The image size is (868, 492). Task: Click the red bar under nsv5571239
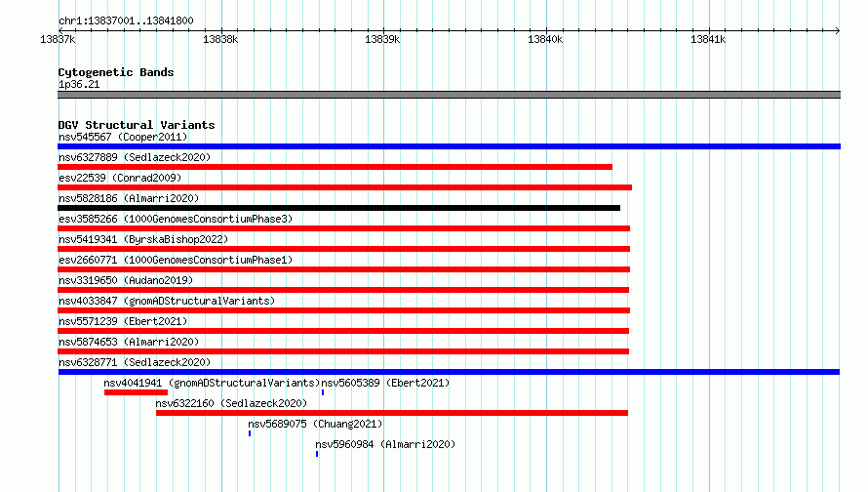click(343, 331)
